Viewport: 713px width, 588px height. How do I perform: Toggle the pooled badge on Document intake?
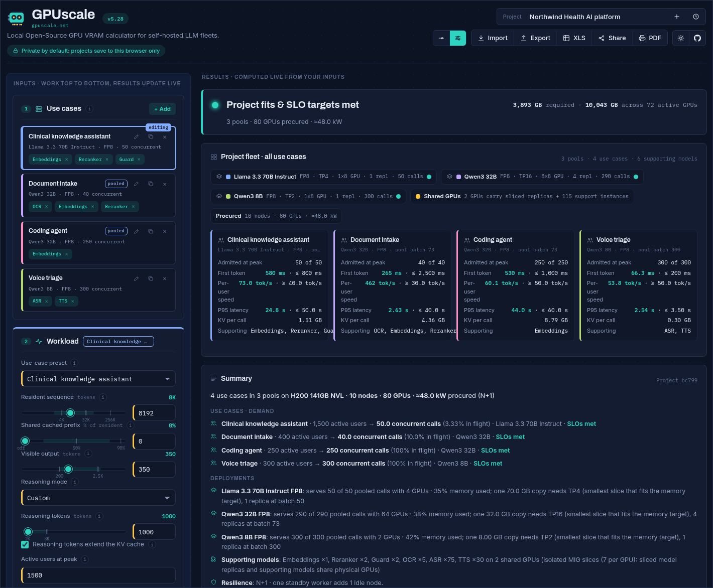(116, 184)
